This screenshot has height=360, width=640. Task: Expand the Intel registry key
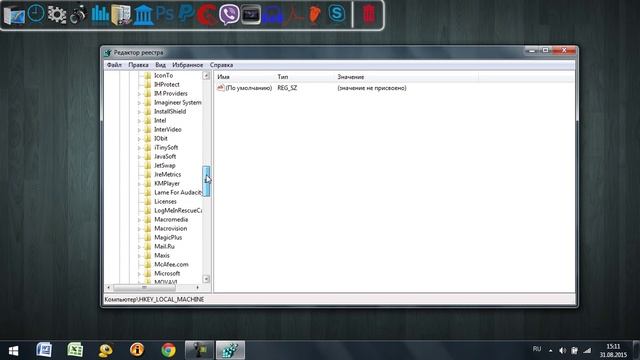139,121
